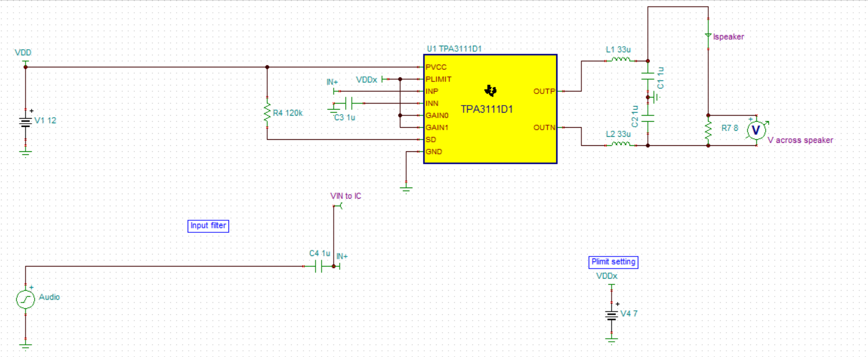Viewport: 868px width, 357px height.
Task: Click the GAIN0 pin label
Action: (x=437, y=115)
